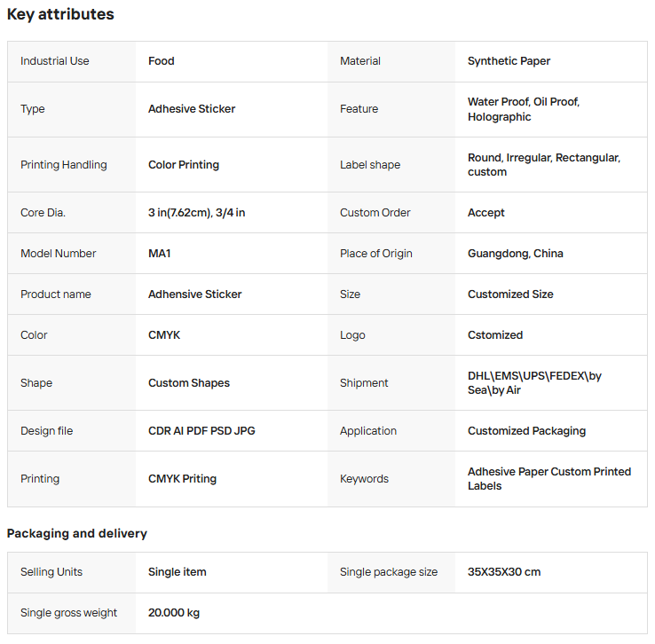Click the Key attributes heading
Viewport: 655px width, 644px height.
pos(60,14)
